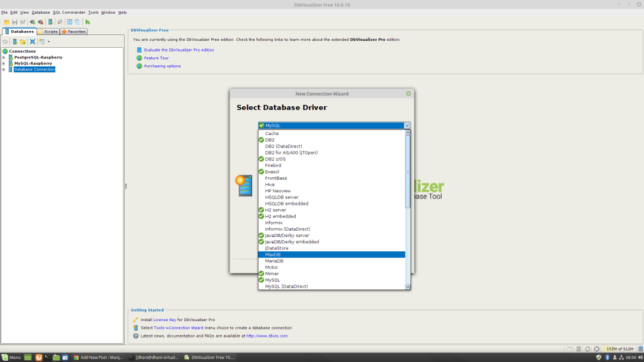This screenshot has width=644, height=362.
Task: Click the Create Database Connection main toolbar icon
Action: click(x=50, y=22)
